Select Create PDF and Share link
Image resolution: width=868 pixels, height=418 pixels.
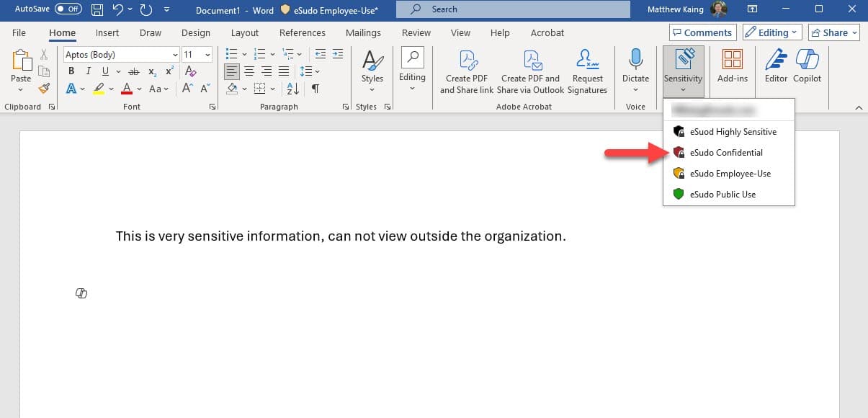[467, 71]
